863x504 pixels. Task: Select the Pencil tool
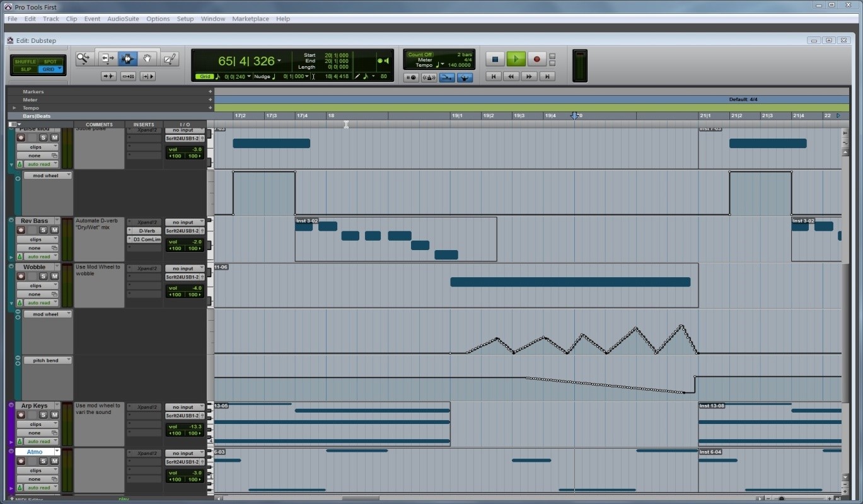(x=169, y=58)
